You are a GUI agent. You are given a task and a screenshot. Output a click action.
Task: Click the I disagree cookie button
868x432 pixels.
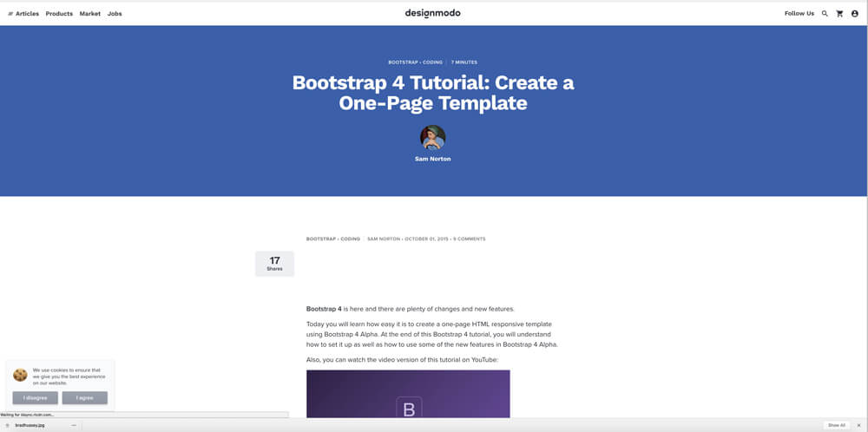35,397
